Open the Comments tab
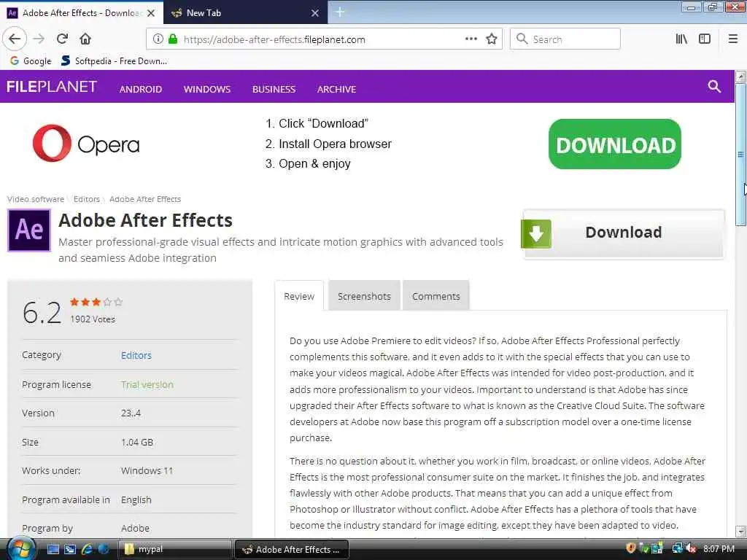Viewport: 747px width, 560px height. click(x=436, y=296)
